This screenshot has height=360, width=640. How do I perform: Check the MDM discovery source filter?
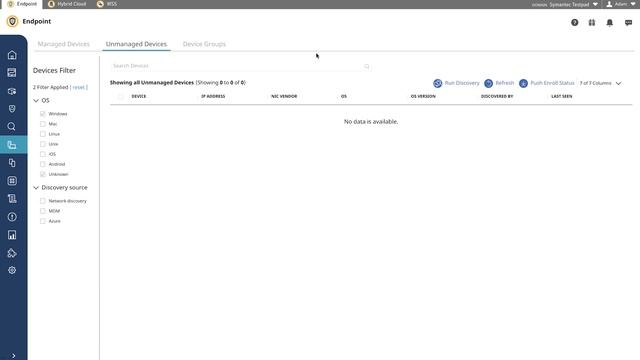click(43, 211)
